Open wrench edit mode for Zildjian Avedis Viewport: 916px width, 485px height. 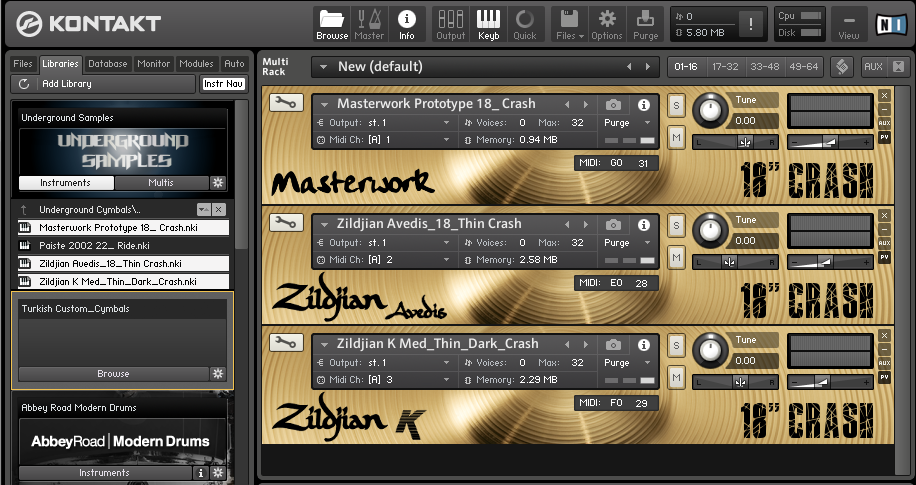point(286,223)
